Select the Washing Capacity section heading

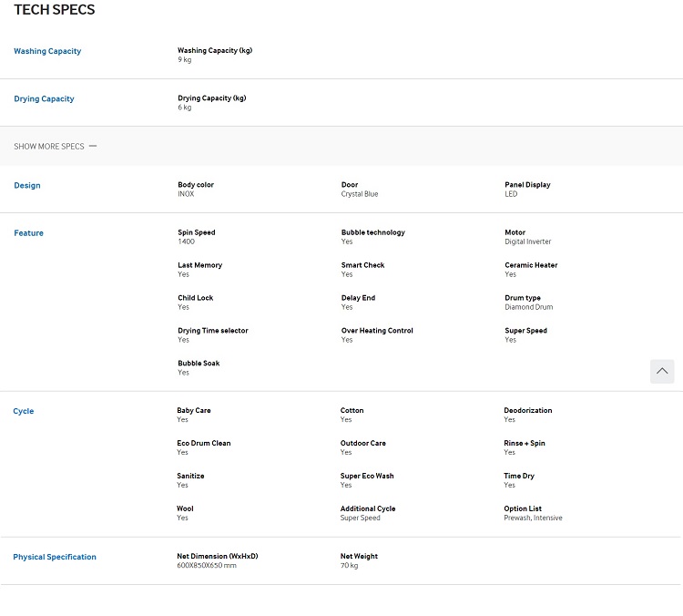click(x=47, y=51)
